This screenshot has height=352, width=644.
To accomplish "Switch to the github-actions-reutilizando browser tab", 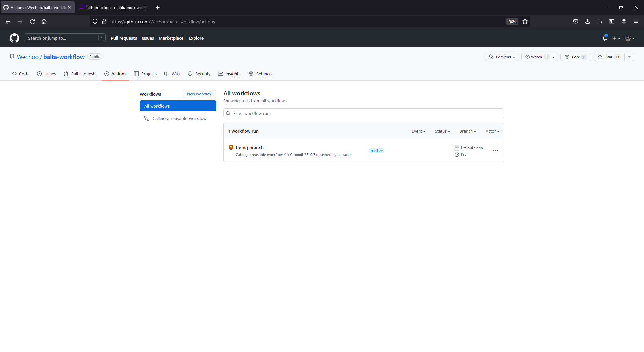I will click(113, 7).
